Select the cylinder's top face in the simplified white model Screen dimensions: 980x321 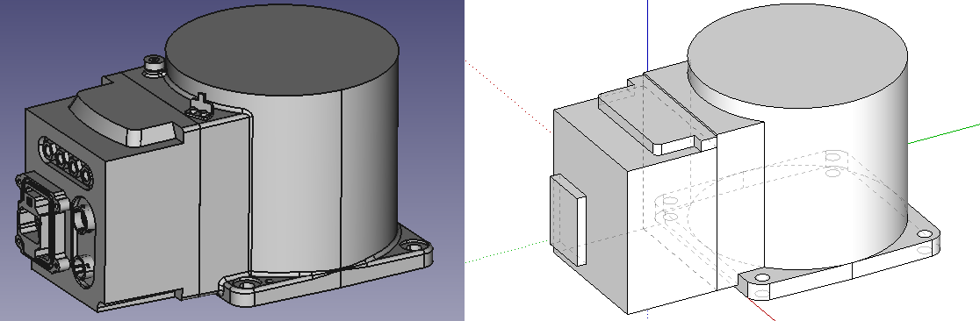(x=797, y=56)
